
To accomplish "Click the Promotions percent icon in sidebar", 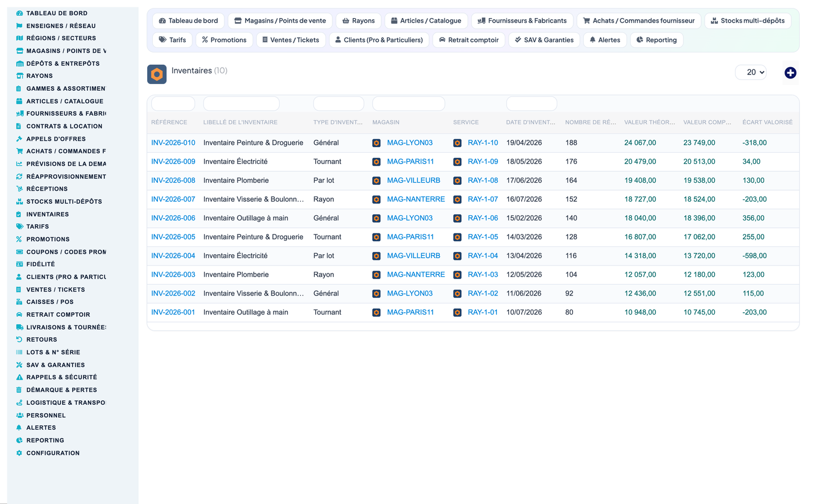I will [19, 239].
